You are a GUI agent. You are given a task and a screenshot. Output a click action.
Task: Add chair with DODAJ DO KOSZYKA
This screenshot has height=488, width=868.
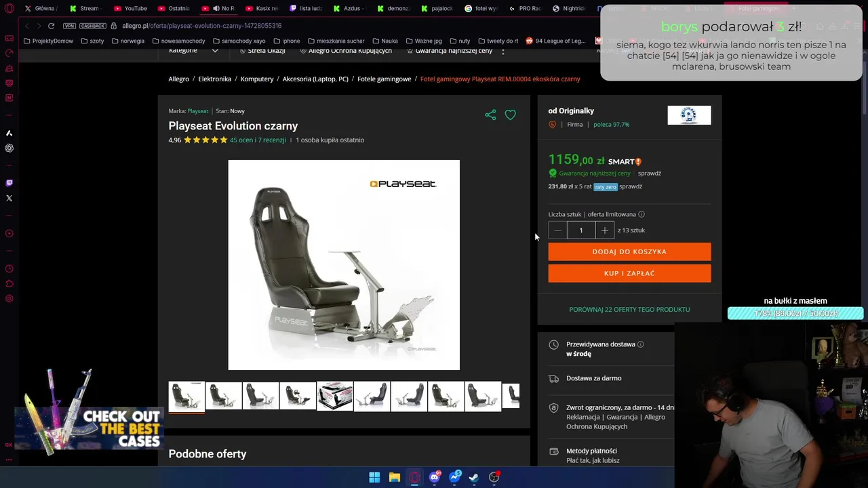(629, 251)
